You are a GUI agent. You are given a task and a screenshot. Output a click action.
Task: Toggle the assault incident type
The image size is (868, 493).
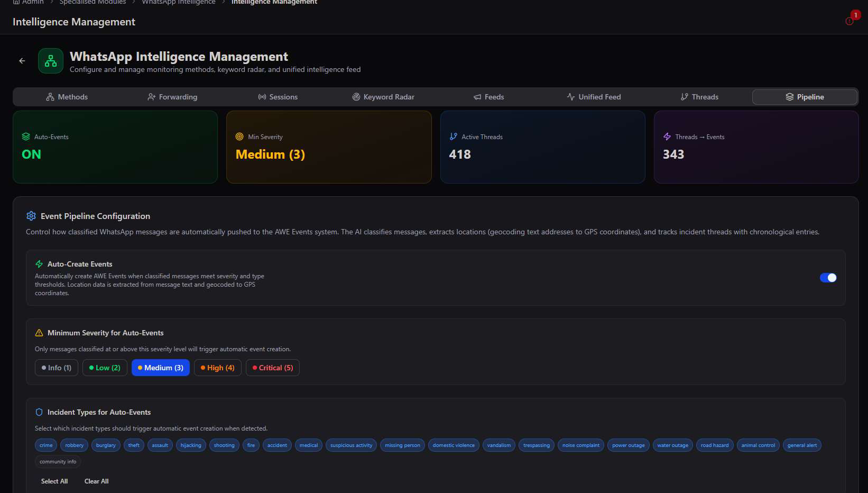click(160, 445)
